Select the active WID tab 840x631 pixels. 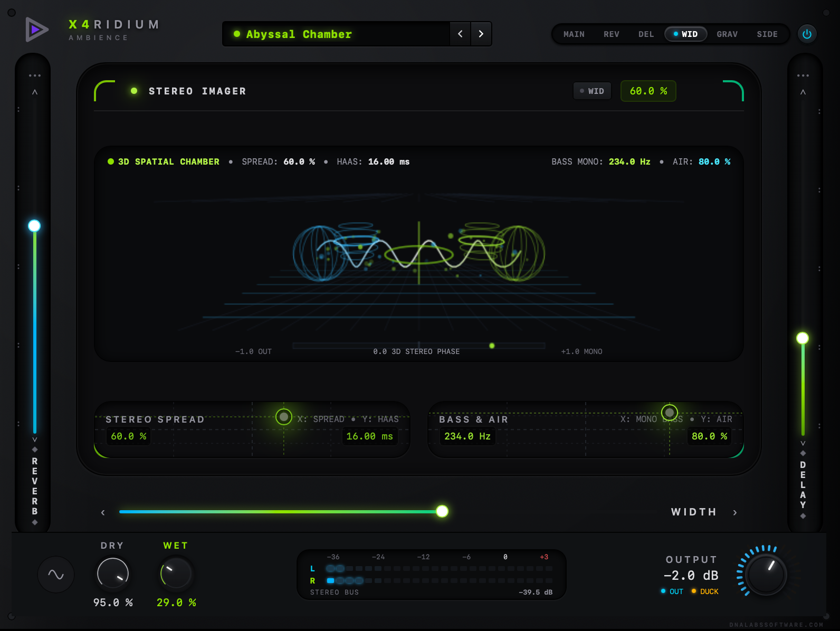686,34
